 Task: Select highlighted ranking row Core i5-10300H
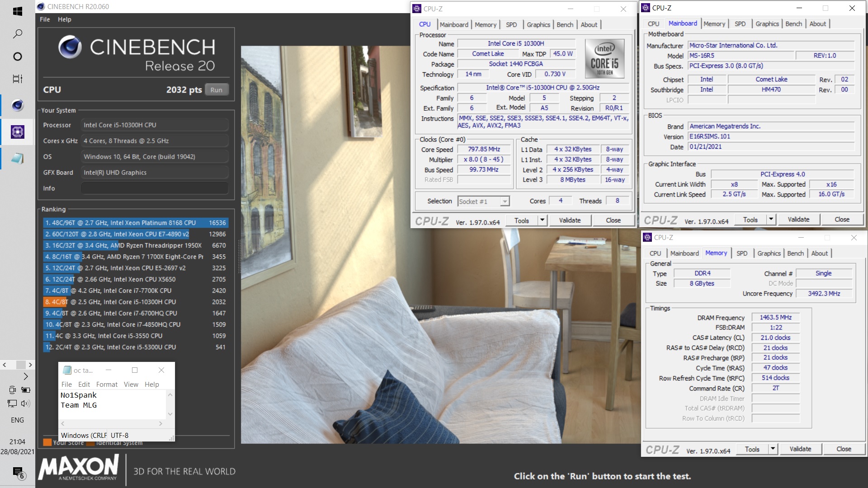click(x=136, y=302)
